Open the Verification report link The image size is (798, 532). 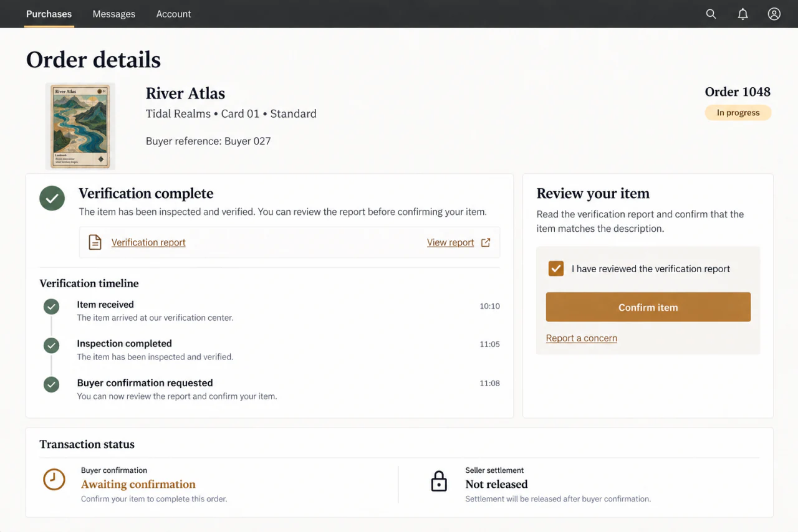148,242
